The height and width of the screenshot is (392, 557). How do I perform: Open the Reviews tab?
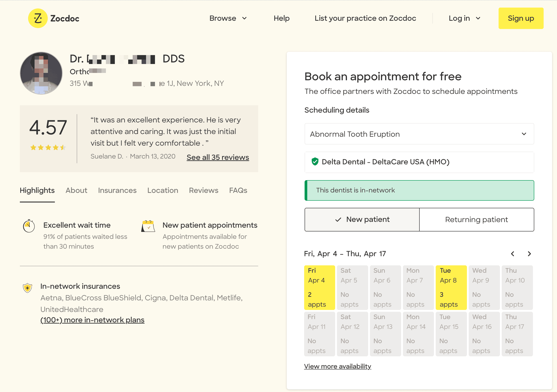click(204, 190)
